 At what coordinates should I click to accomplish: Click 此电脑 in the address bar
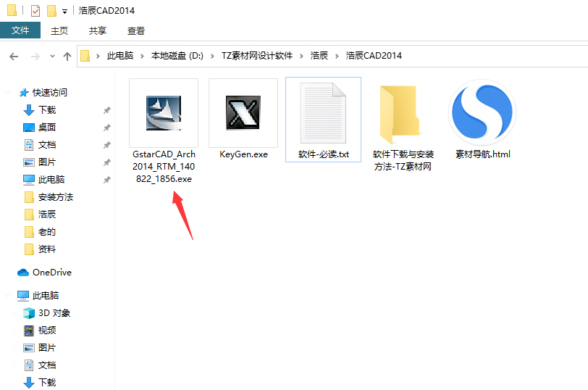click(120, 56)
